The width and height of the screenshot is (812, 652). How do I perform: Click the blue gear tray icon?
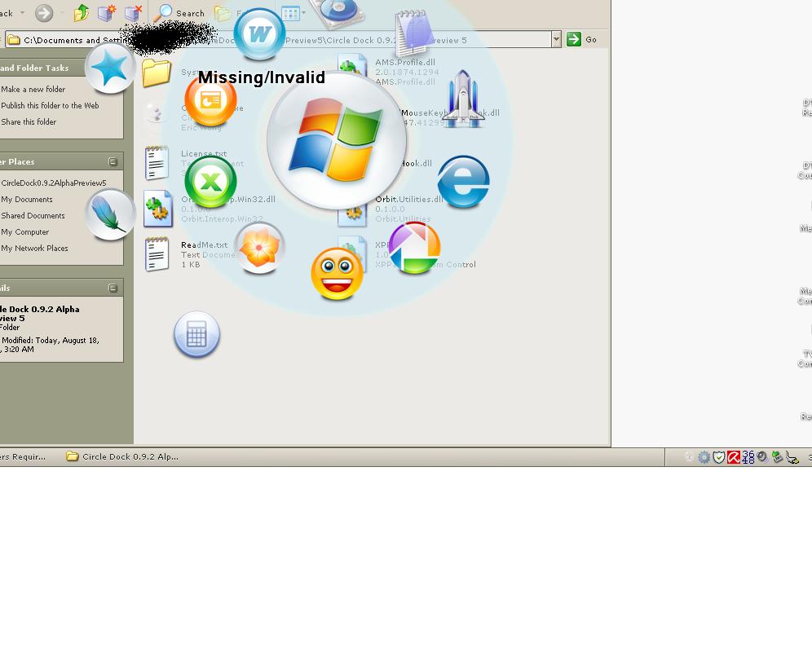tap(704, 456)
